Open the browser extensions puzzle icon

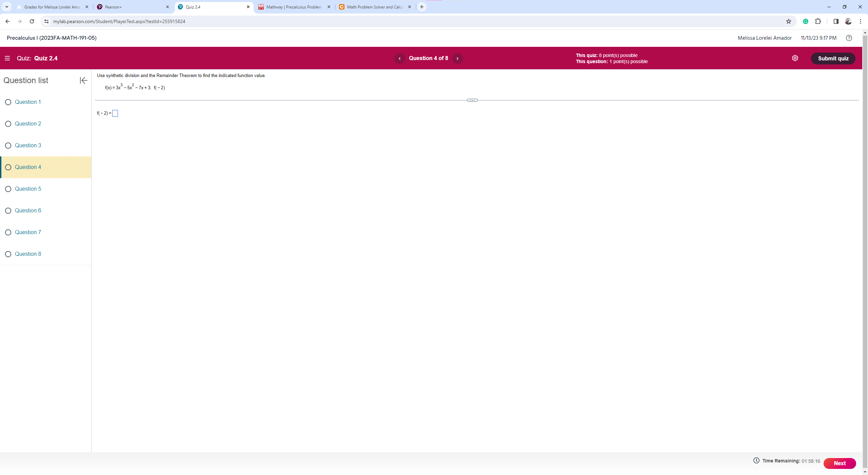818,21
